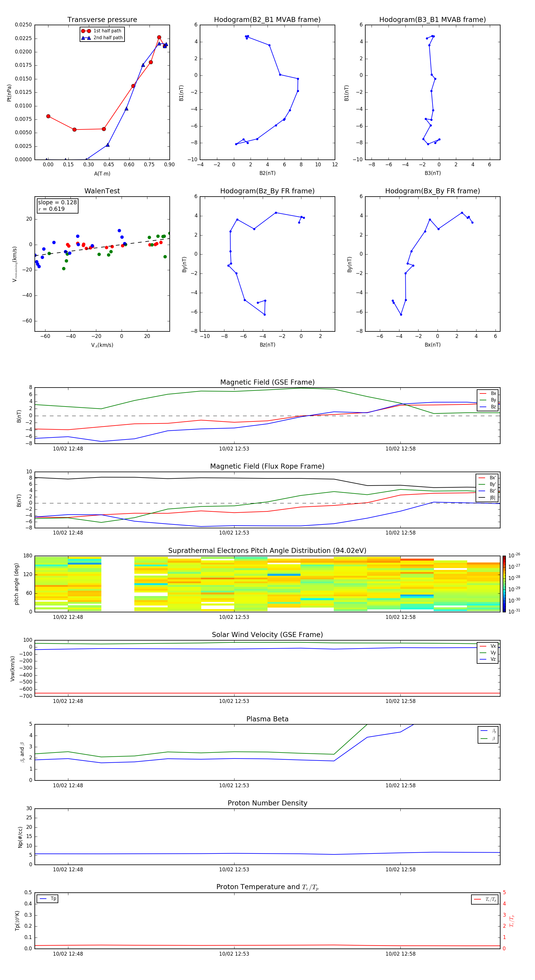The image size is (535, 980).
Task: Click the 'Hodogram(Bz_By FR frame)' title
Action: (x=267, y=191)
